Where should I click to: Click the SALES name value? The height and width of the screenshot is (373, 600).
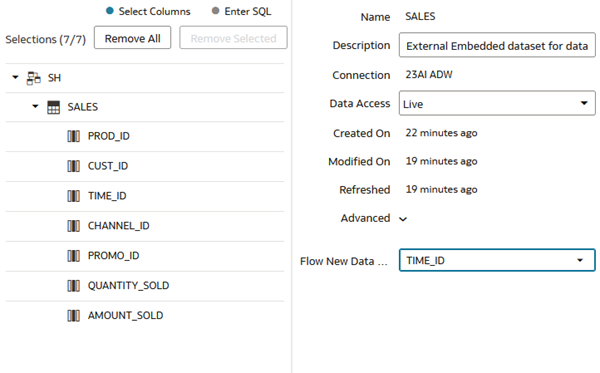coord(420,16)
